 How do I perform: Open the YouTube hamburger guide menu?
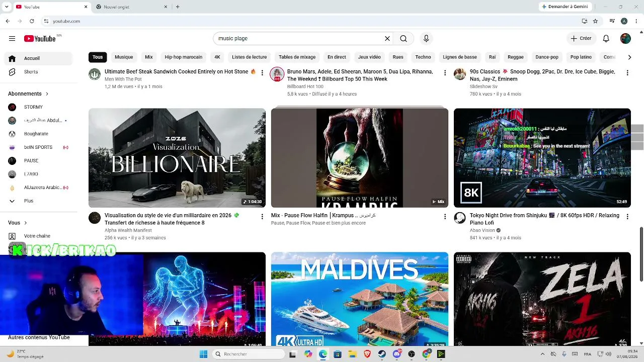pyautogui.click(x=12, y=39)
